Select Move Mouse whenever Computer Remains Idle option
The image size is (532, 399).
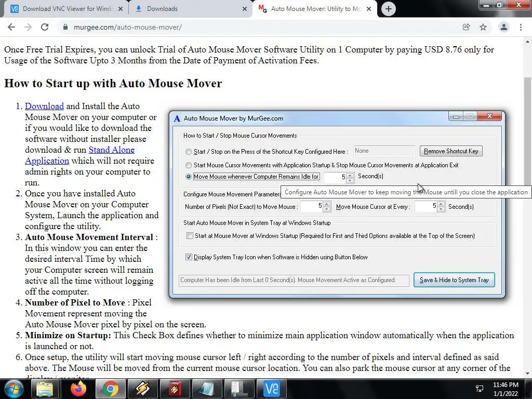pyautogui.click(x=188, y=177)
